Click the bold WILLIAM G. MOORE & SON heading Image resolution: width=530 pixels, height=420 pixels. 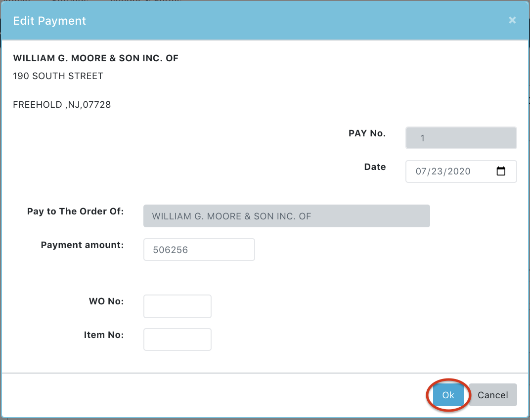(x=95, y=58)
